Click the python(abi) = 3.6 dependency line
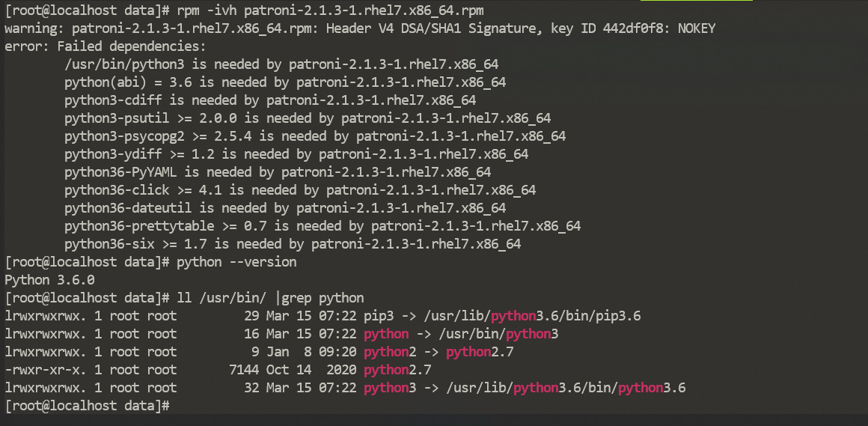 coord(285,82)
